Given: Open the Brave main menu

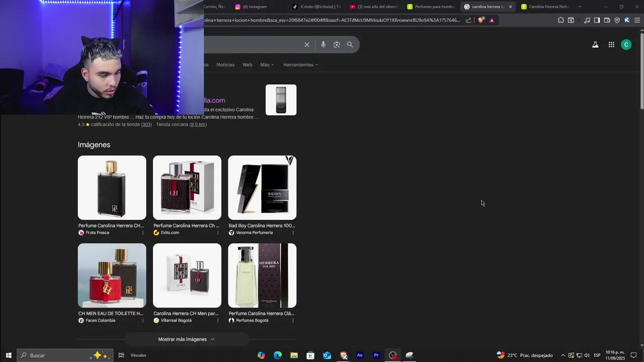Looking at the screenshot, I should [637, 20].
